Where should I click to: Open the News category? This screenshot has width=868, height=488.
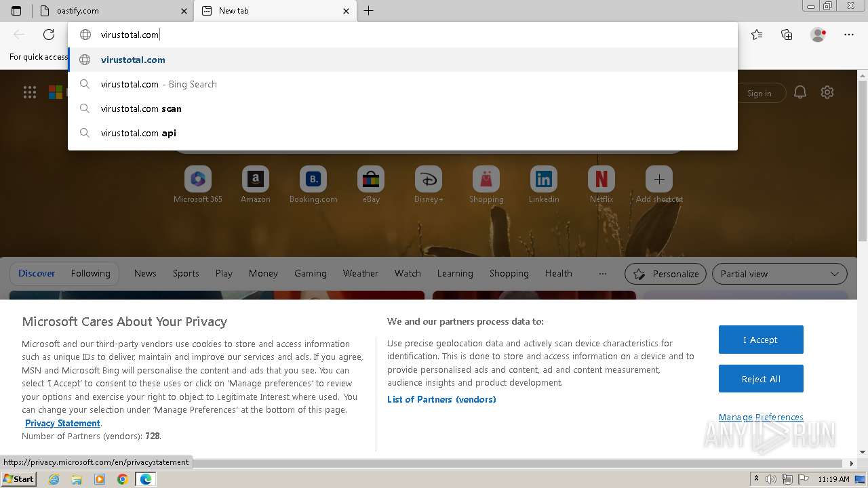pos(145,273)
